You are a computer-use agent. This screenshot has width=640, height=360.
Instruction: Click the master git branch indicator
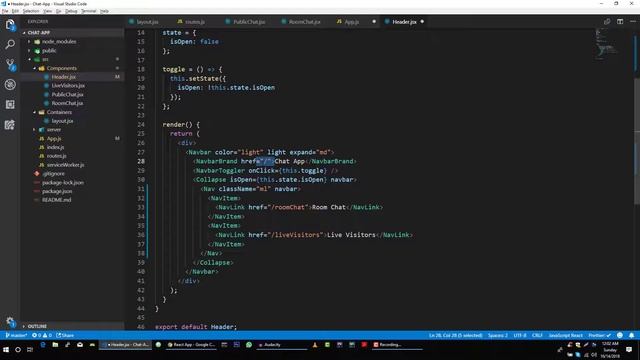16,335
